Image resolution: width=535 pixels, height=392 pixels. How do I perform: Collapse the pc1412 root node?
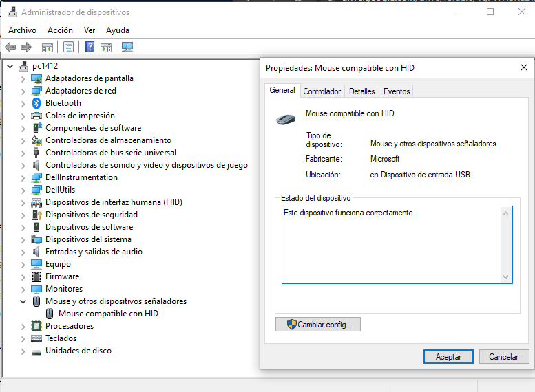[x=10, y=66]
